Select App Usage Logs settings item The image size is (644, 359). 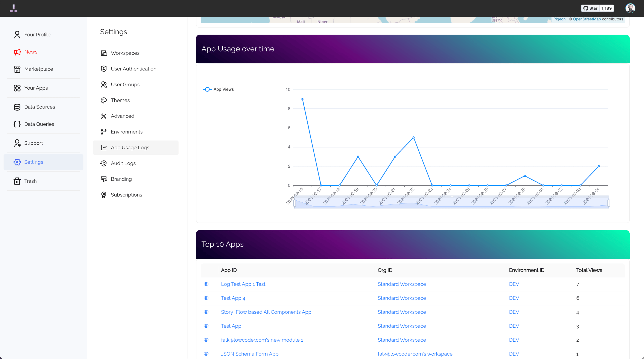click(x=135, y=148)
